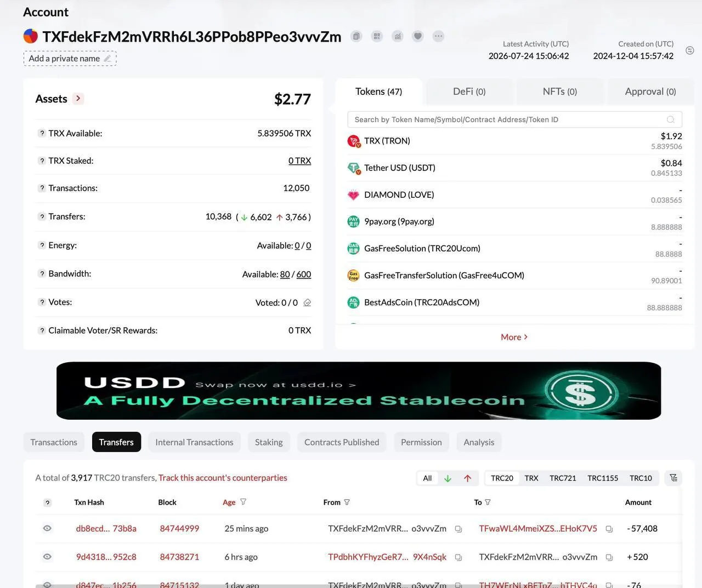Click the token search input field
Screen dimensions: 702x588
click(x=514, y=119)
